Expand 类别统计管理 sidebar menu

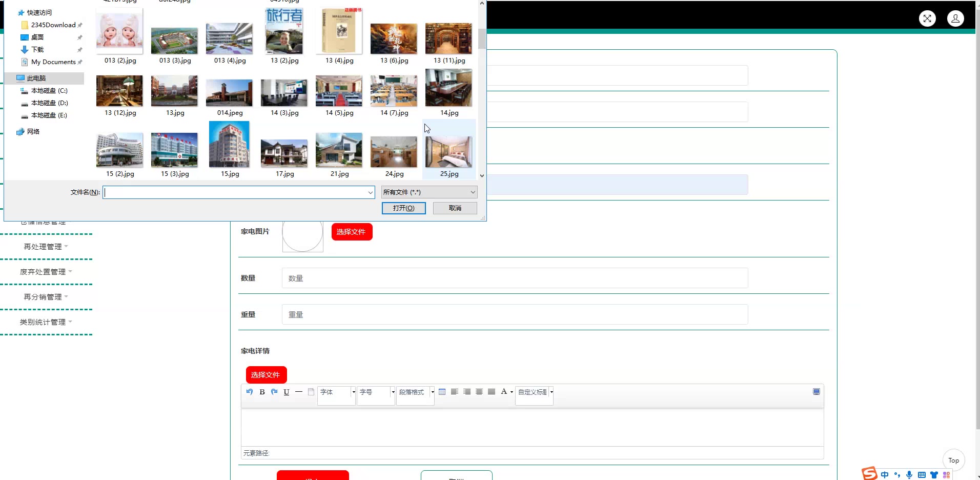(x=46, y=322)
